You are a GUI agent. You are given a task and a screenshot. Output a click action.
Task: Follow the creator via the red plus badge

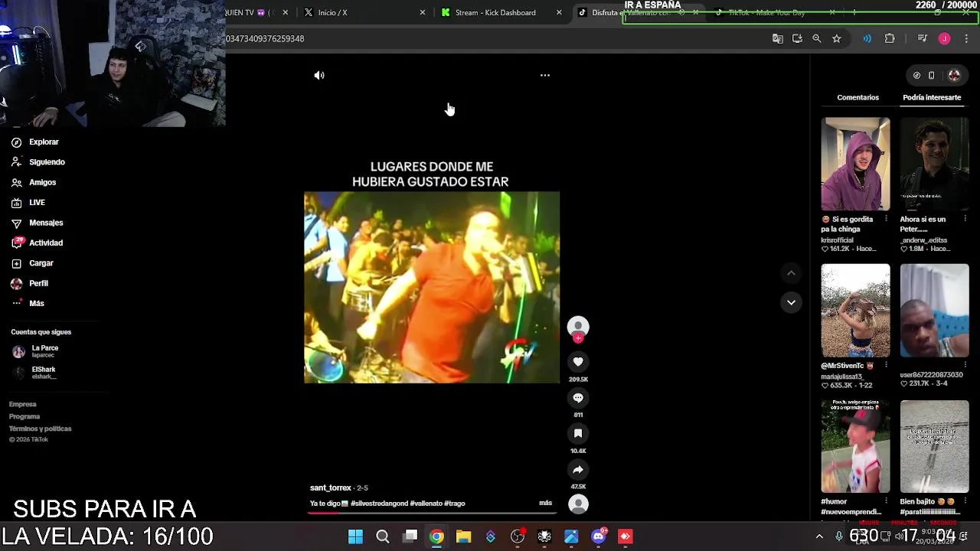click(x=578, y=337)
